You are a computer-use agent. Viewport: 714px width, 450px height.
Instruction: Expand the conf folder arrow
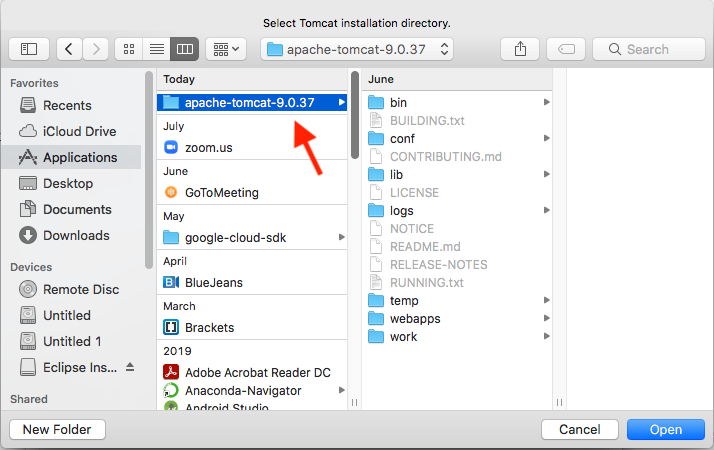click(x=546, y=138)
